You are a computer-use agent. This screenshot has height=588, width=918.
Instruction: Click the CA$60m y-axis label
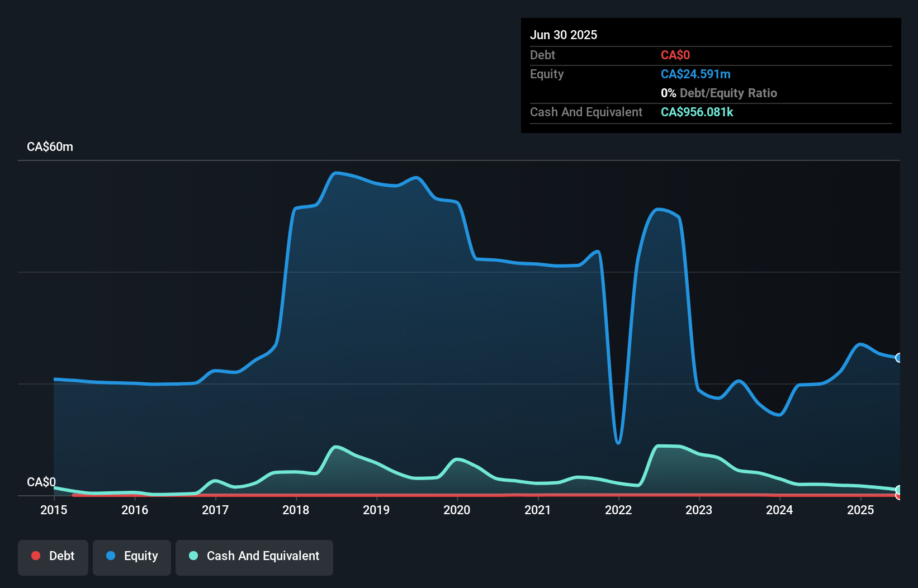(50, 147)
